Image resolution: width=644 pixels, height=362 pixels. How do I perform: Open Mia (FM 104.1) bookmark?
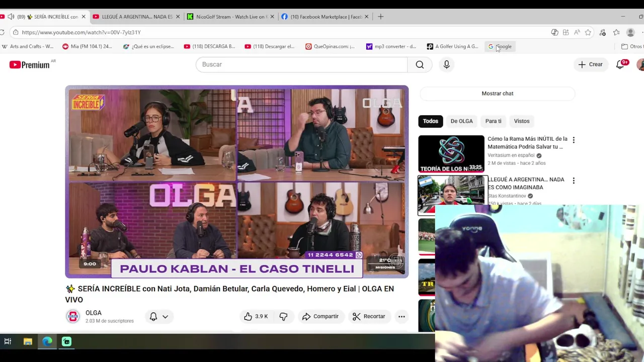pos(87,46)
